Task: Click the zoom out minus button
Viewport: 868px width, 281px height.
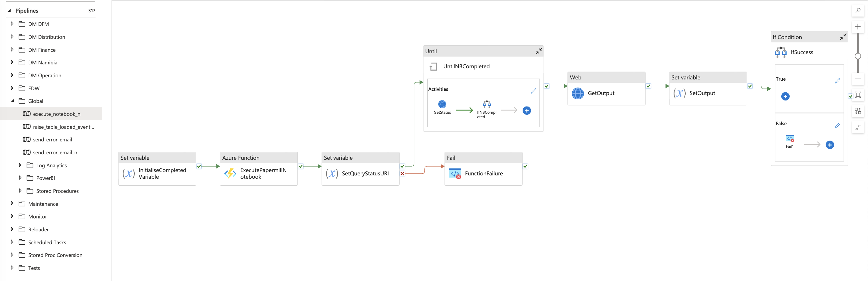Action: coord(858,79)
